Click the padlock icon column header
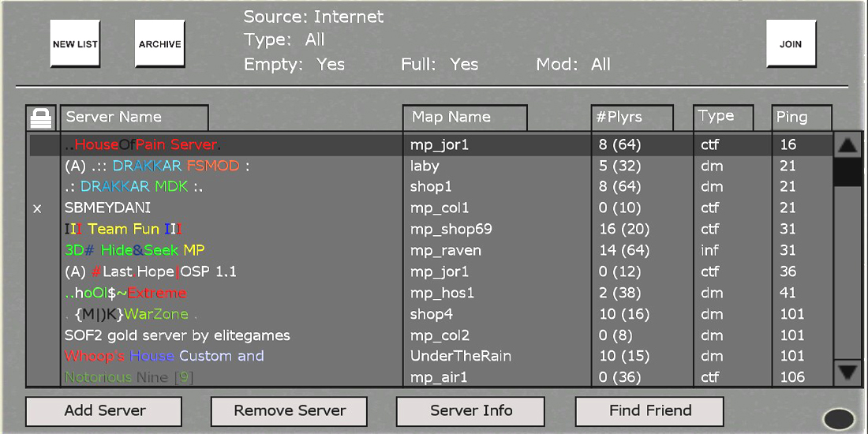The image size is (868, 434). (x=40, y=118)
